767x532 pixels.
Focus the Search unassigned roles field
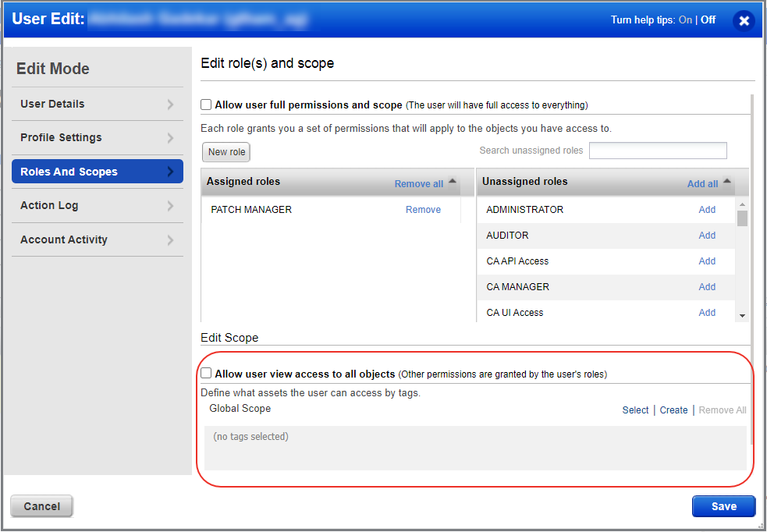click(657, 151)
